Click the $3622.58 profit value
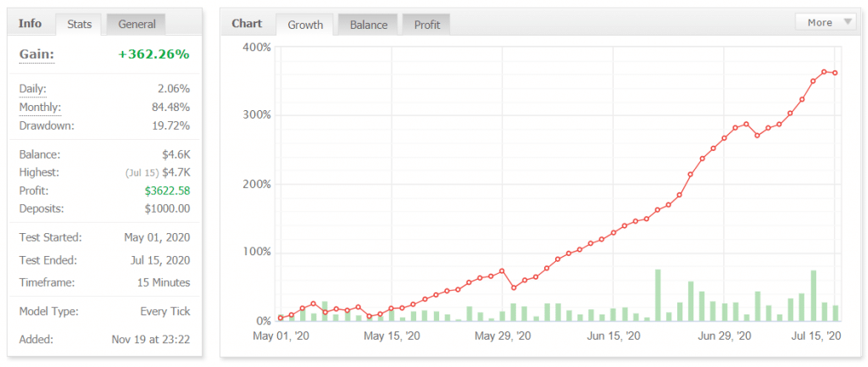Viewport: 868px width, 367px height. click(x=167, y=191)
